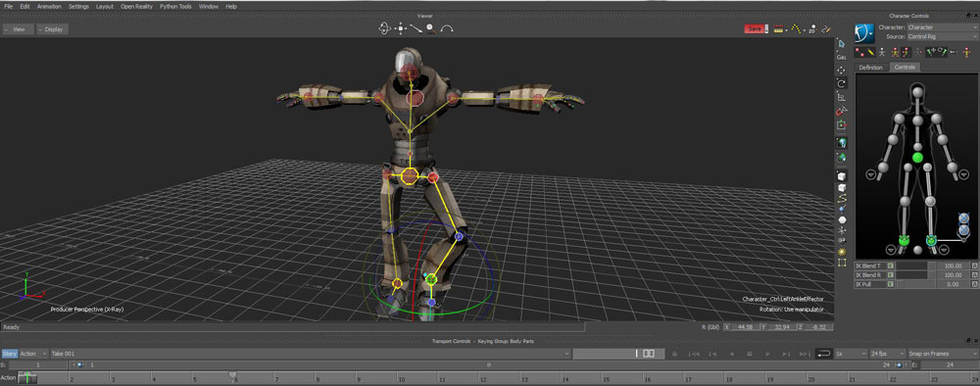The image size is (980, 386).
Task: Switch to Story mode button
Action: pyautogui.click(x=9, y=354)
